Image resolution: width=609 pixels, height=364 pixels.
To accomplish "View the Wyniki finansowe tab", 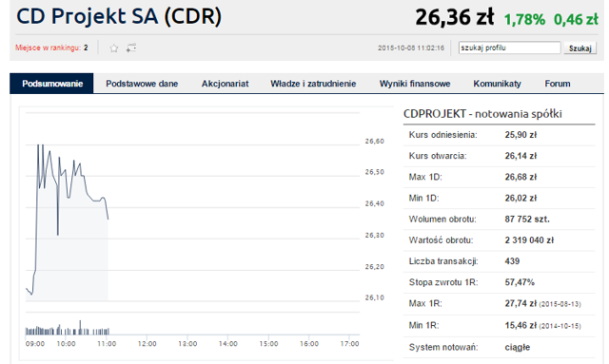I will 415,84.
